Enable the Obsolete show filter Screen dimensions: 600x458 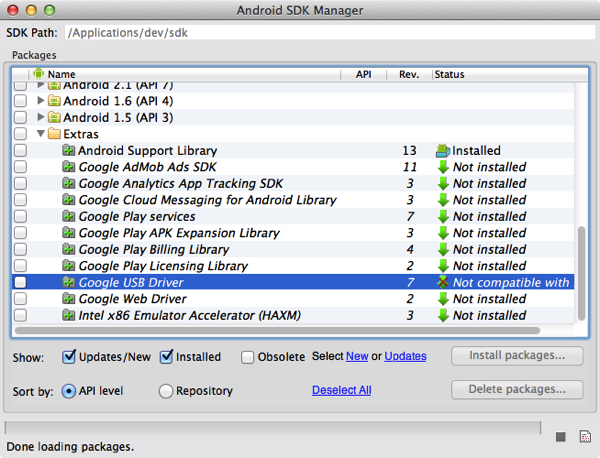pos(247,357)
